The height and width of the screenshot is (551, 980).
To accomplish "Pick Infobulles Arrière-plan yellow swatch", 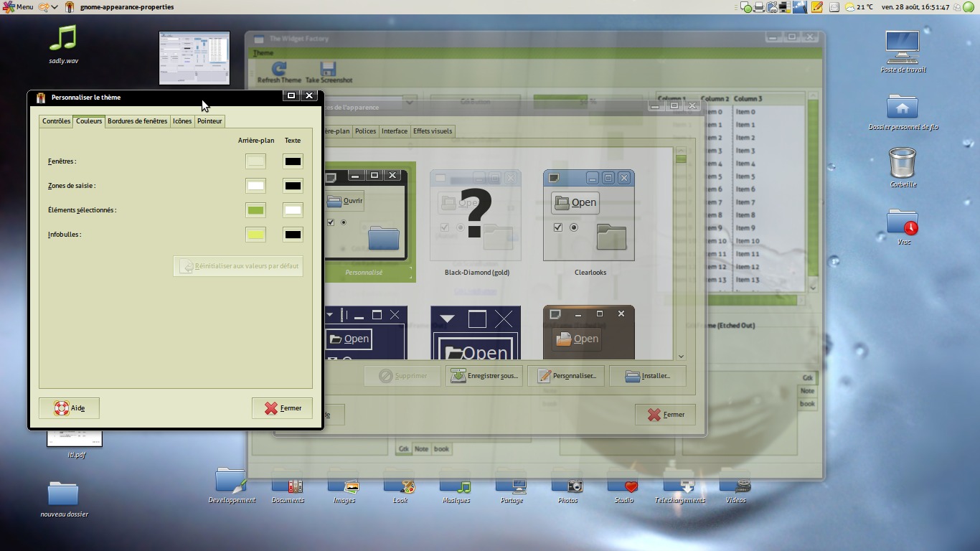I will pos(256,234).
